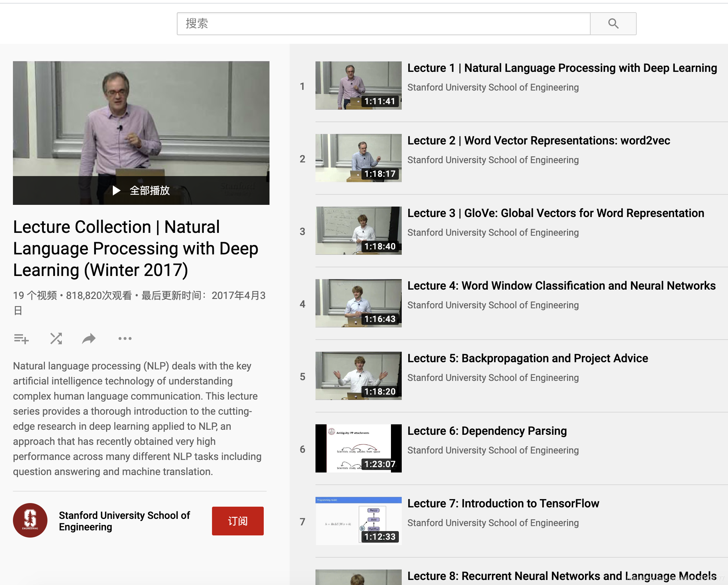This screenshot has width=728, height=585.
Task: Click channel name under Lecture 6 title
Action: [493, 450]
